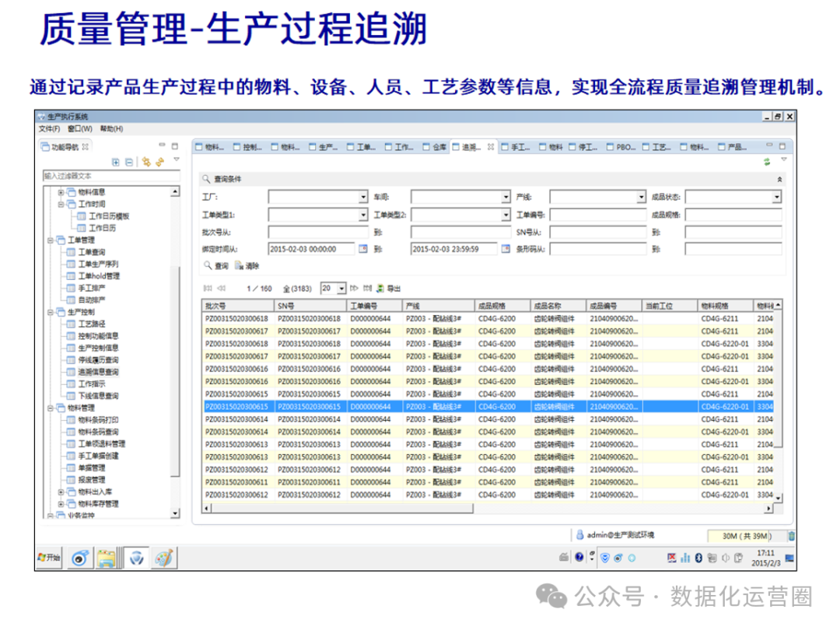Click the blue help icon in the tray
Screen dimensions: 840x630
point(579,557)
